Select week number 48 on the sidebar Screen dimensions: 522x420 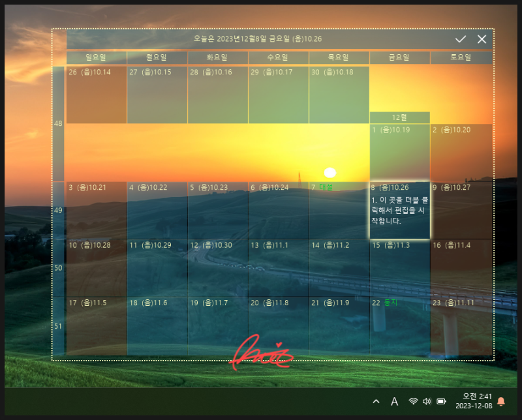[58, 123]
